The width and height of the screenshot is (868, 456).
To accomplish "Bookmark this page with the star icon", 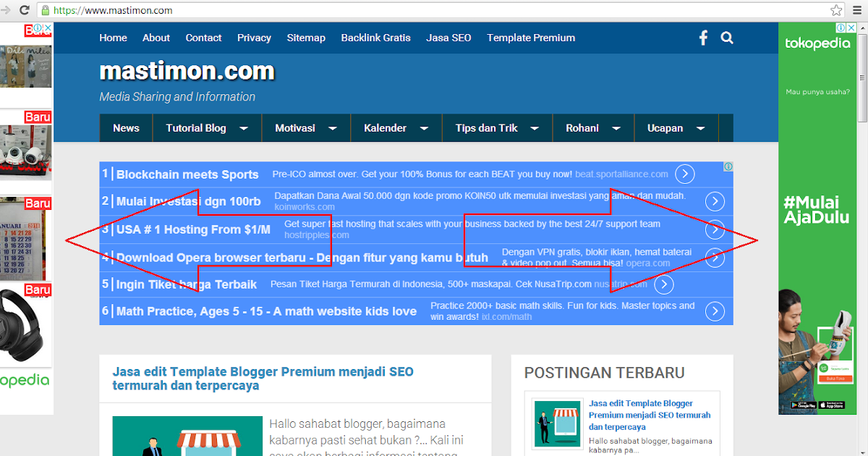I will pyautogui.click(x=836, y=10).
